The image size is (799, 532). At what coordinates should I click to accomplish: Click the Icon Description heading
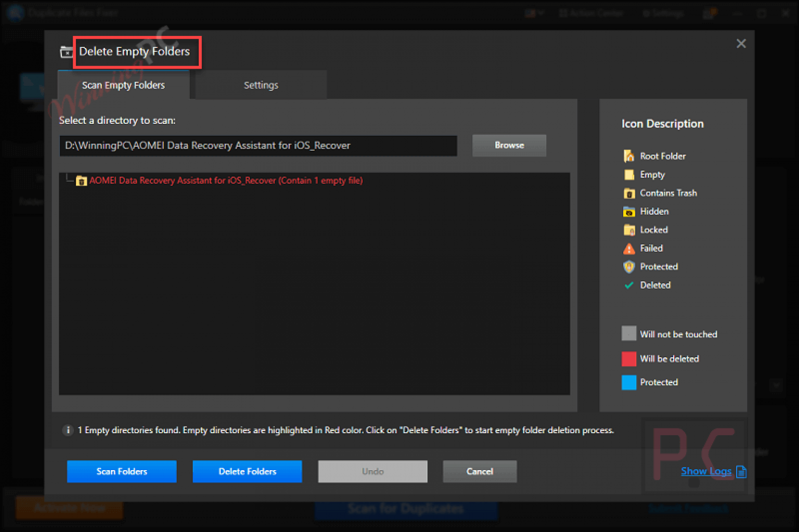pyautogui.click(x=662, y=124)
